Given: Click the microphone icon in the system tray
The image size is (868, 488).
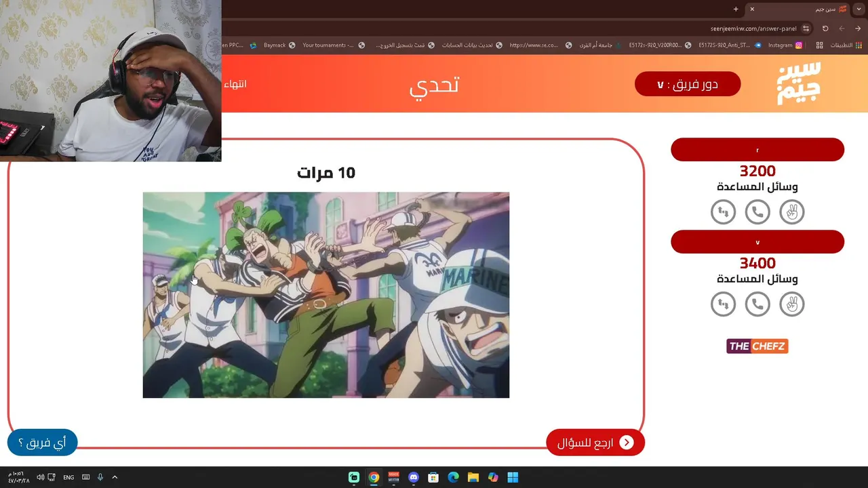Looking at the screenshot, I should click(100, 477).
